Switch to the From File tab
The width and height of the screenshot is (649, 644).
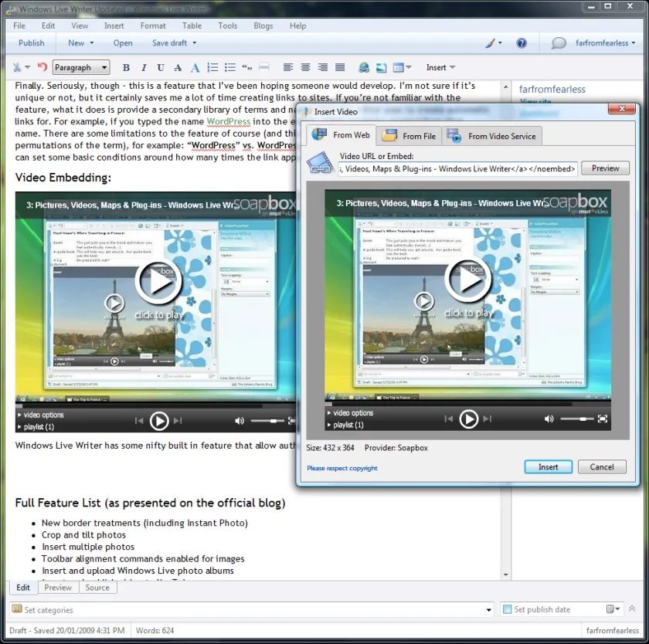pyautogui.click(x=409, y=136)
